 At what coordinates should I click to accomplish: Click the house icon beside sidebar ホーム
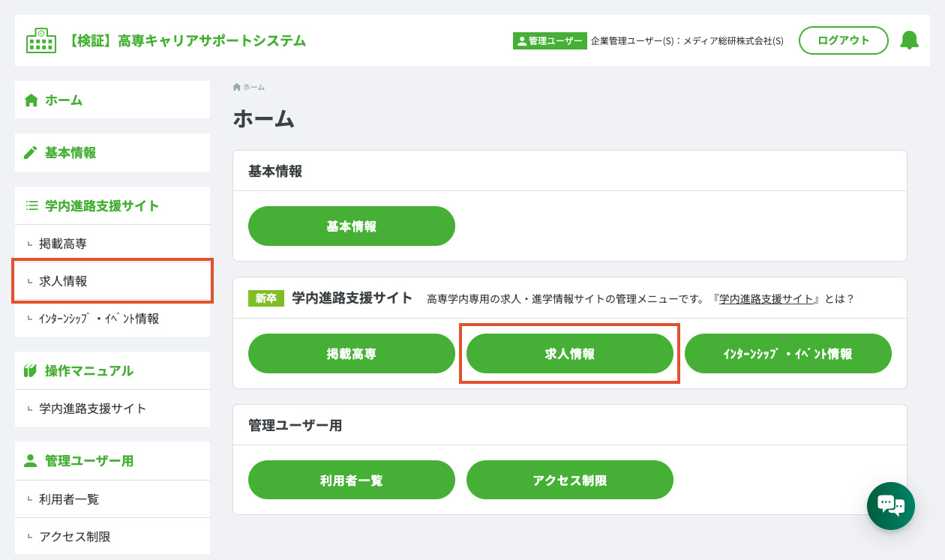point(31,100)
